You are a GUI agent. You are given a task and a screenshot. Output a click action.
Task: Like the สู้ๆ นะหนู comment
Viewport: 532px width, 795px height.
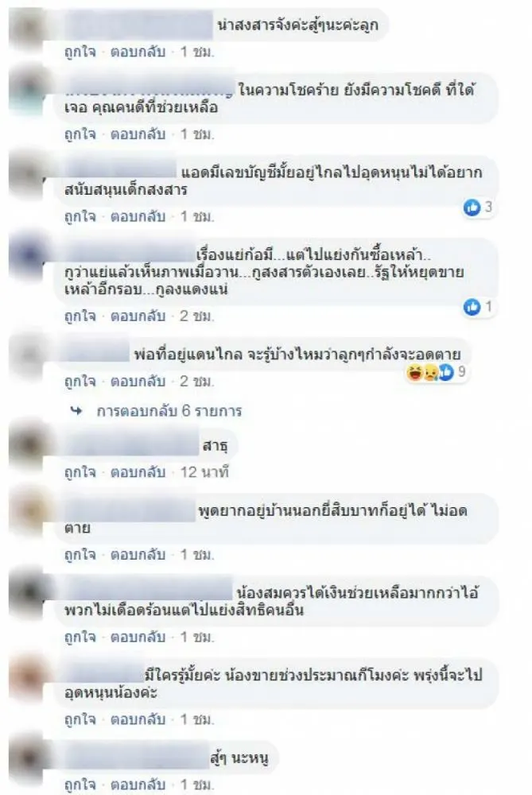[x=80, y=785]
